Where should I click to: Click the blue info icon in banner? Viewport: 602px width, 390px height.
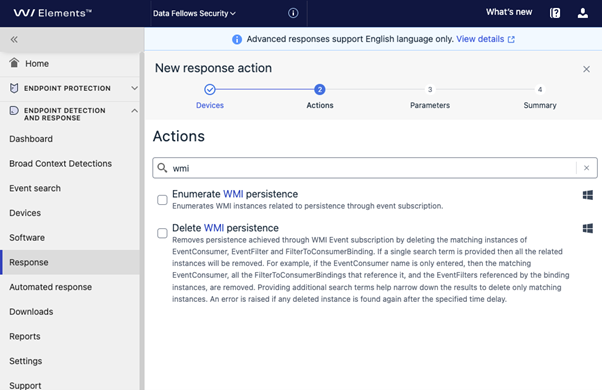[237, 39]
